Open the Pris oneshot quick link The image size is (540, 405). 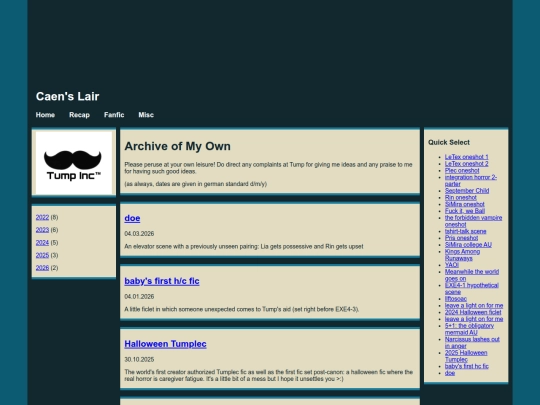461,238
